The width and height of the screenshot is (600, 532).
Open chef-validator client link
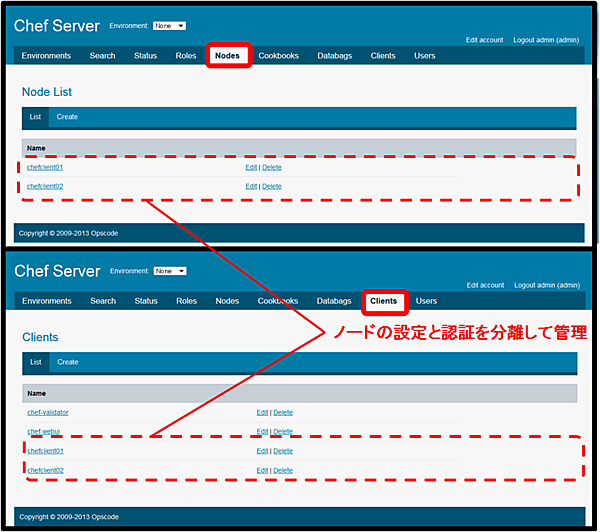point(48,413)
